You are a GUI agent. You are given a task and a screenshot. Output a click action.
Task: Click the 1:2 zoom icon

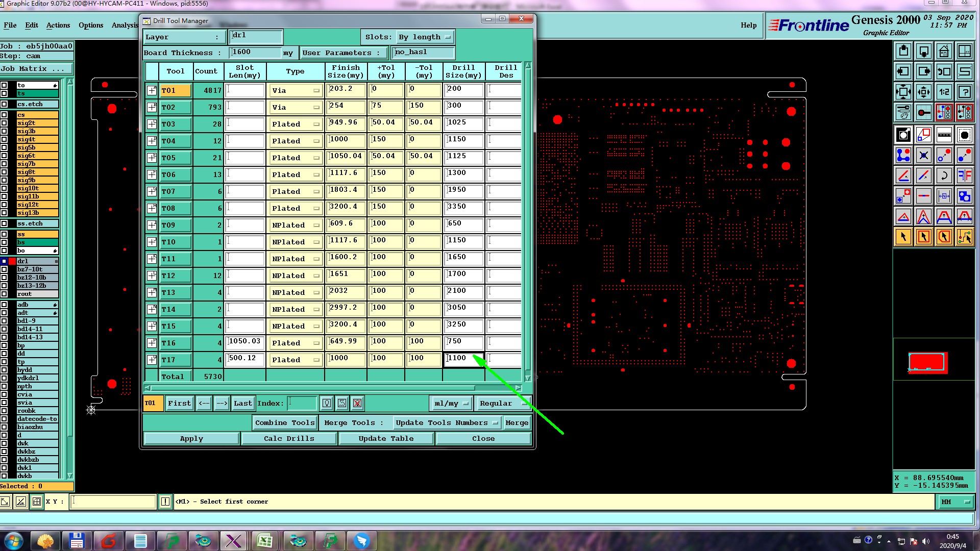(944, 92)
